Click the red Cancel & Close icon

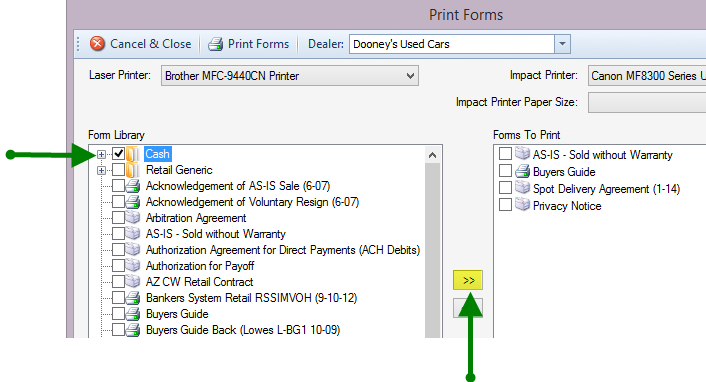pyautogui.click(x=97, y=44)
